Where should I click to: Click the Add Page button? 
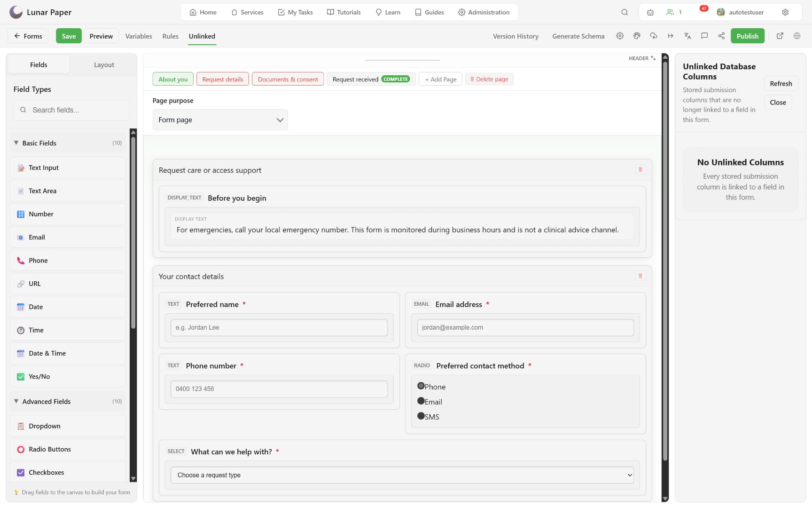click(441, 79)
